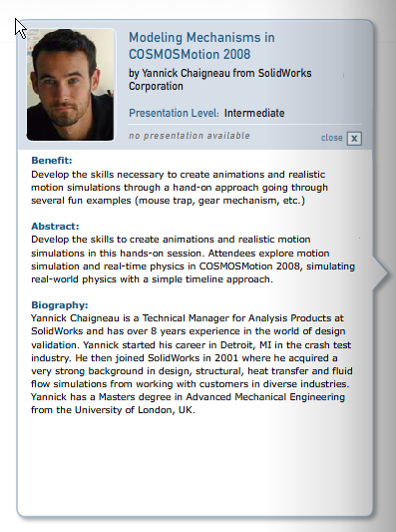Click the 'Presentation Level:' label

tap(174, 113)
